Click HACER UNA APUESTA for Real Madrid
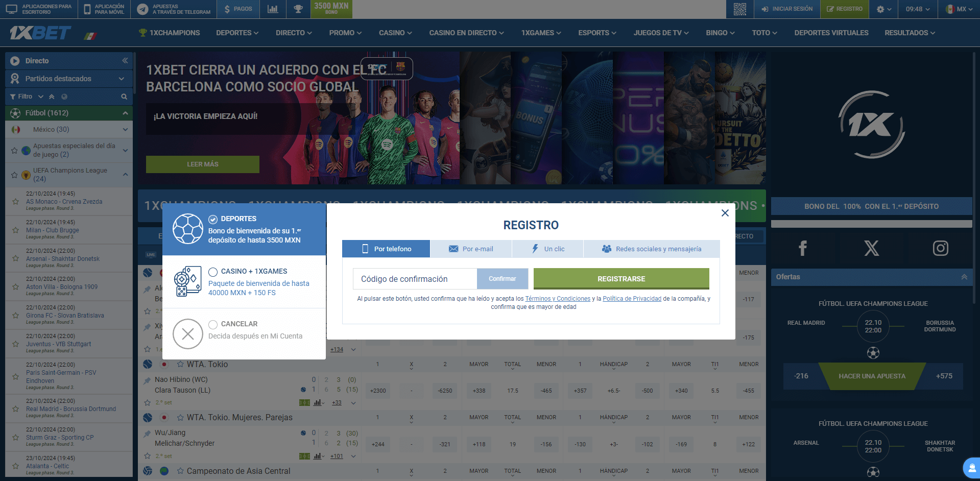 pyautogui.click(x=872, y=376)
